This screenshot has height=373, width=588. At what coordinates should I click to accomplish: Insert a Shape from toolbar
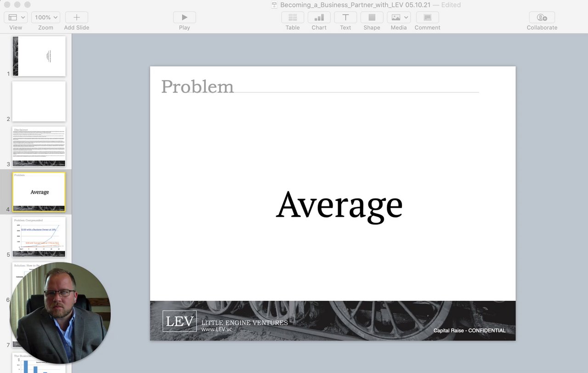(372, 17)
